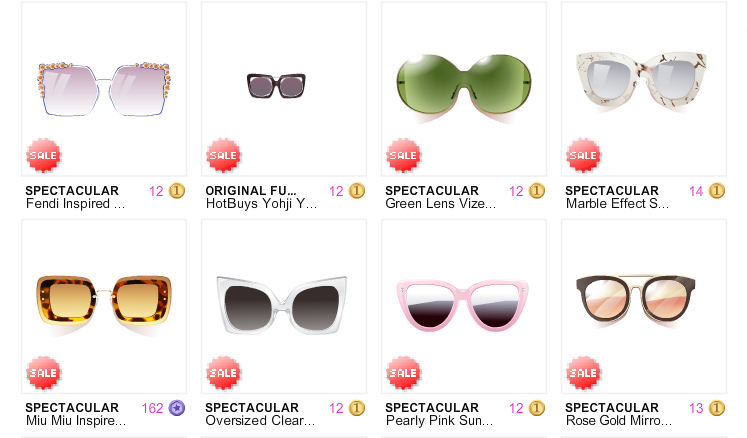The height and width of the screenshot is (438, 747).
Task: Click the purple star coin next to 162
Action: (177, 408)
